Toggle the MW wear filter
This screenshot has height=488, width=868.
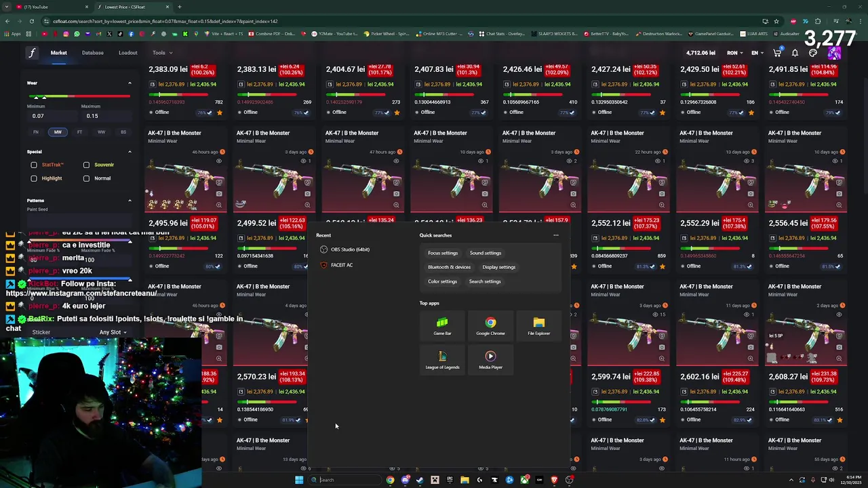[x=58, y=132]
